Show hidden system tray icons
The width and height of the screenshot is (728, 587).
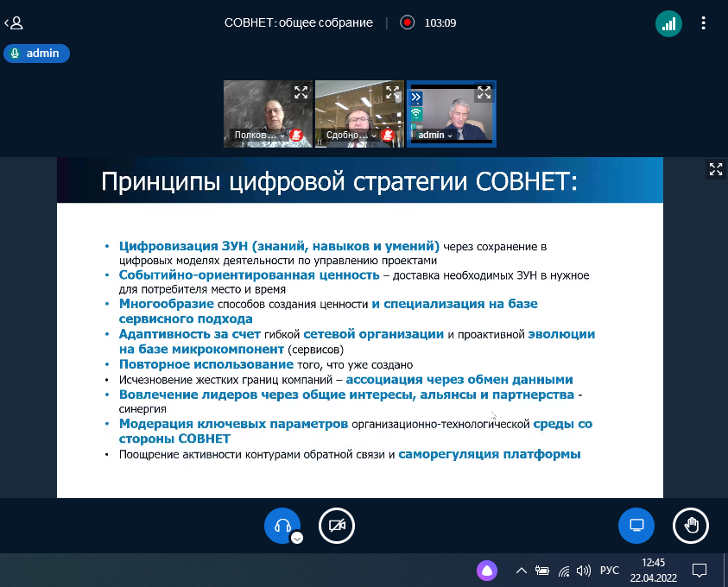coord(522,571)
